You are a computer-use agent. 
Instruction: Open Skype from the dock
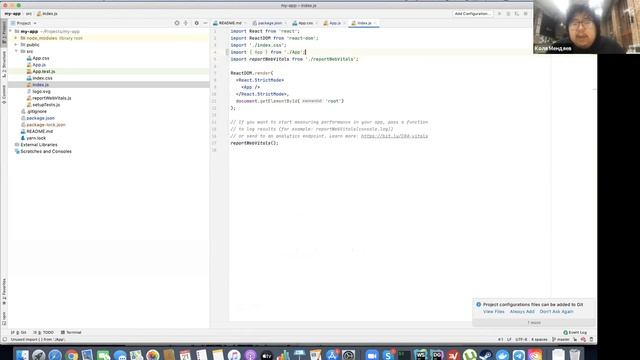388,355
